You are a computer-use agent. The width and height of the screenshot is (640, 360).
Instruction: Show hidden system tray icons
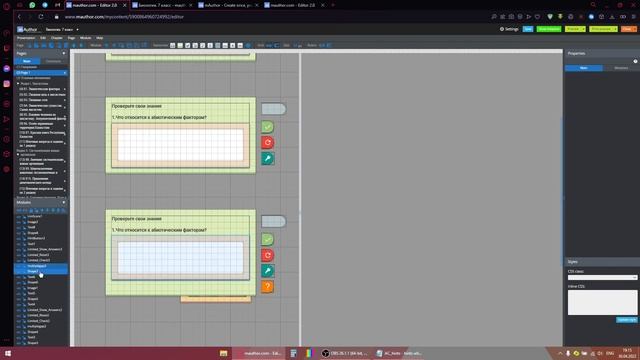(560, 353)
